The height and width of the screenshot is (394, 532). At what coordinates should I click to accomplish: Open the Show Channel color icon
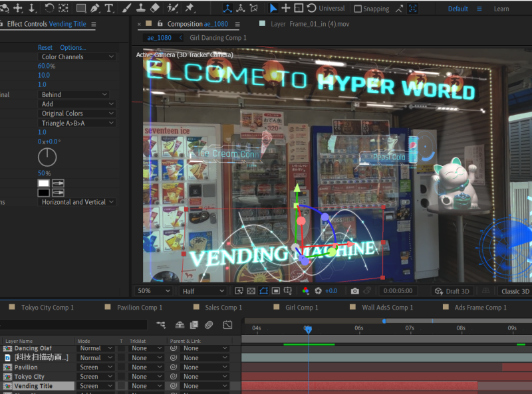305,291
